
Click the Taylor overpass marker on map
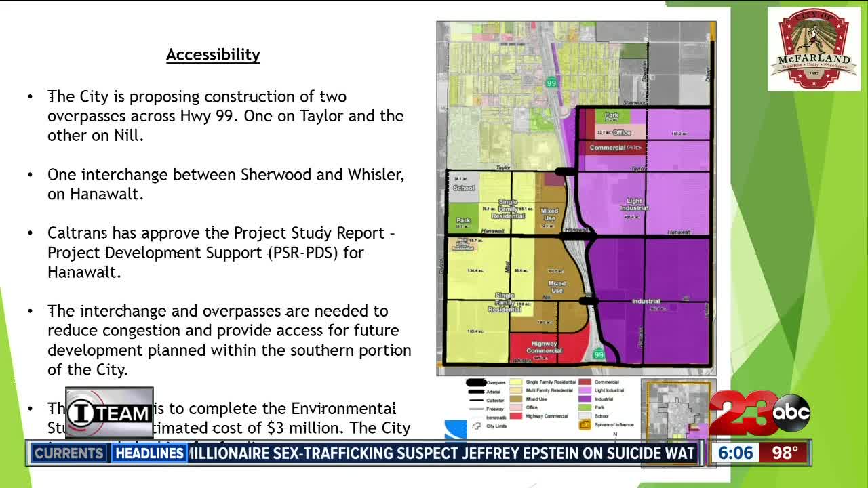point(566,171)
